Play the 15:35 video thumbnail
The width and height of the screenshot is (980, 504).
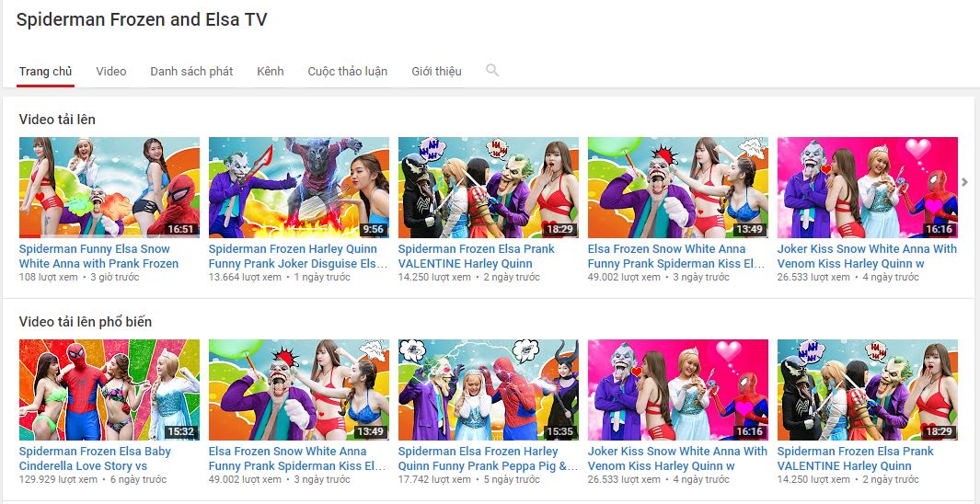(489, 390)
